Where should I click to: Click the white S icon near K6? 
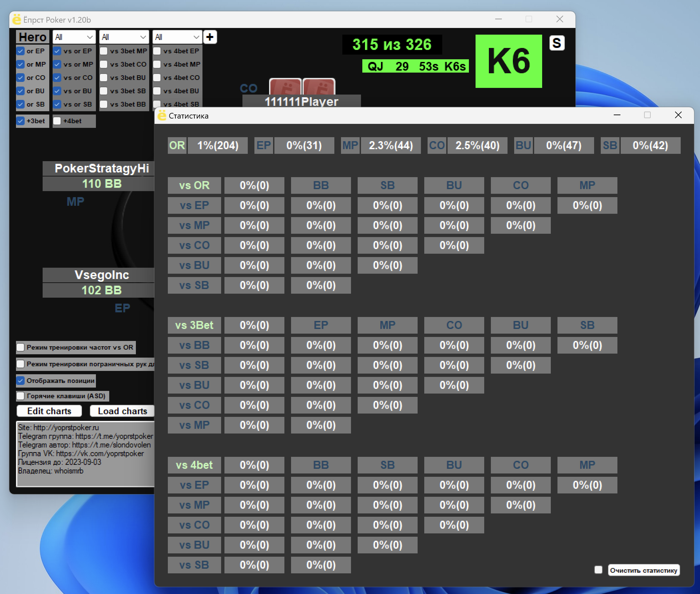(557, 43)
